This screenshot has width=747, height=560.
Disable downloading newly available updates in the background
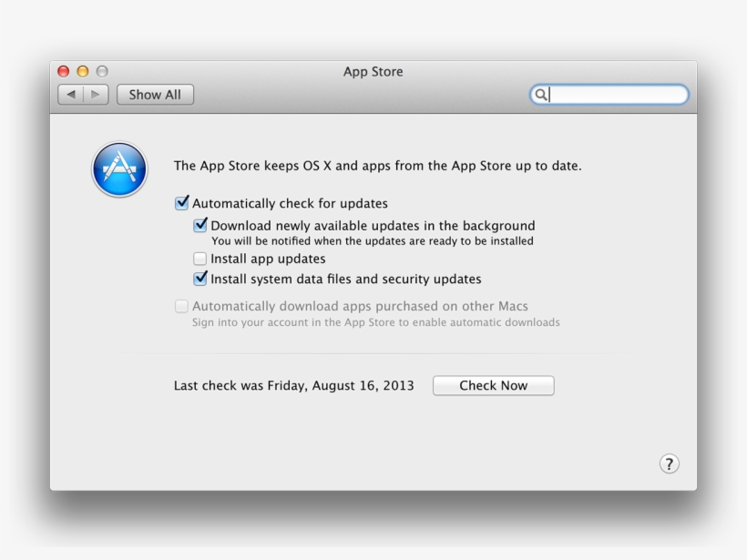pyautogui.click(x=200, y=224)
